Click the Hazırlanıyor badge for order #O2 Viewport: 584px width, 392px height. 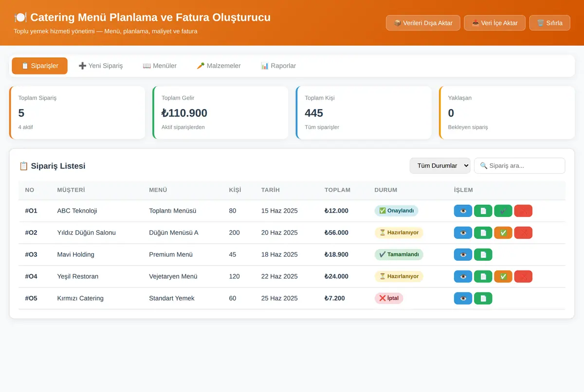399,233
